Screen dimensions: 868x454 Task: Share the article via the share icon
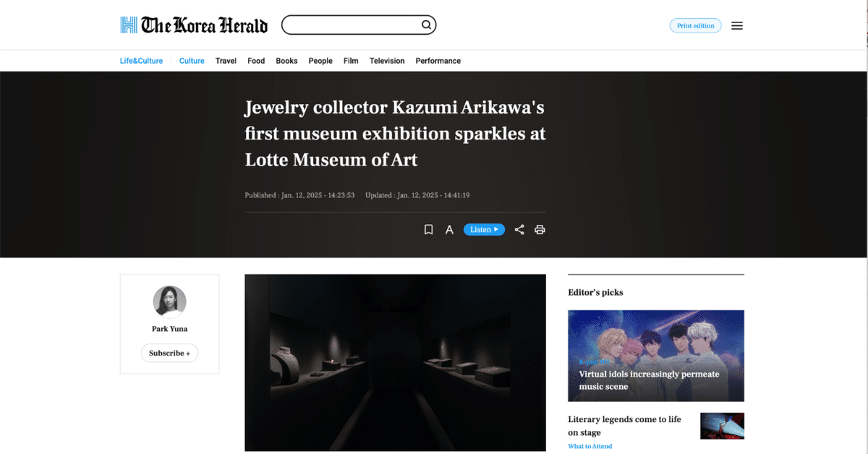click(x=519, y=229)
